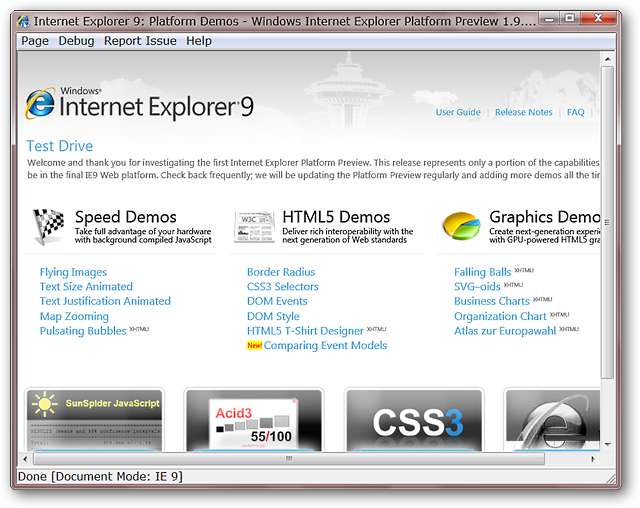Open the Pulsating Bubbles demo

83,331
